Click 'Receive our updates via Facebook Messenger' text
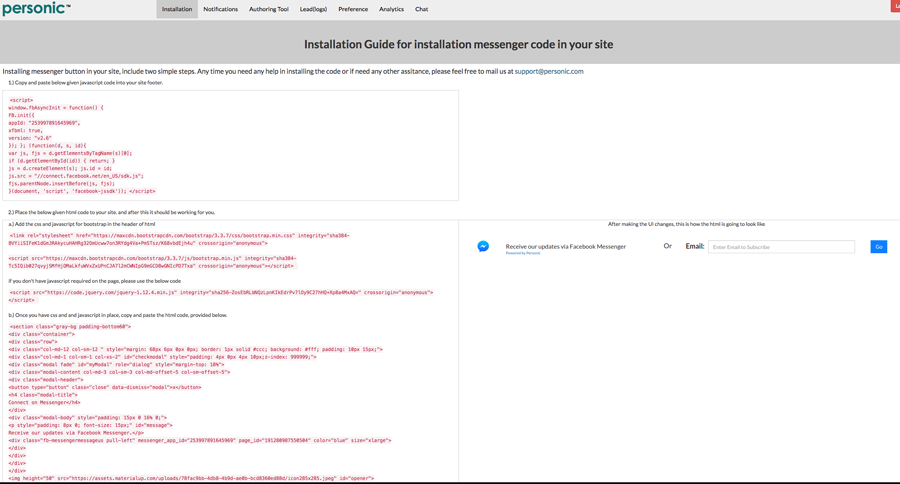Screen dimensions: 900x484 (x=565, y=246)
